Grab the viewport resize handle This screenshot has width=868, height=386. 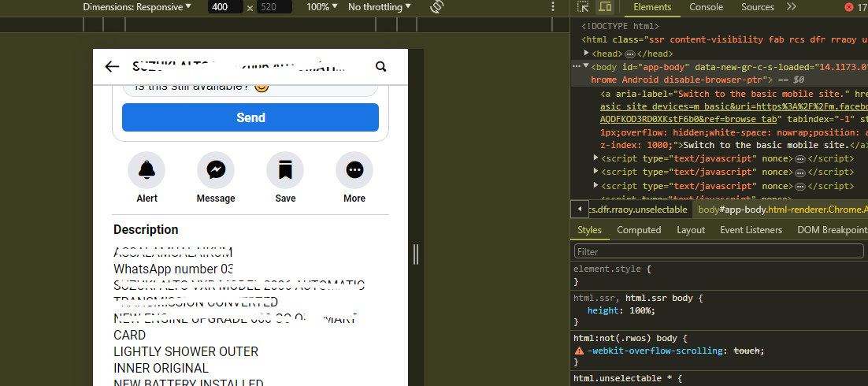pyautogui.click(x=416, y=254)
